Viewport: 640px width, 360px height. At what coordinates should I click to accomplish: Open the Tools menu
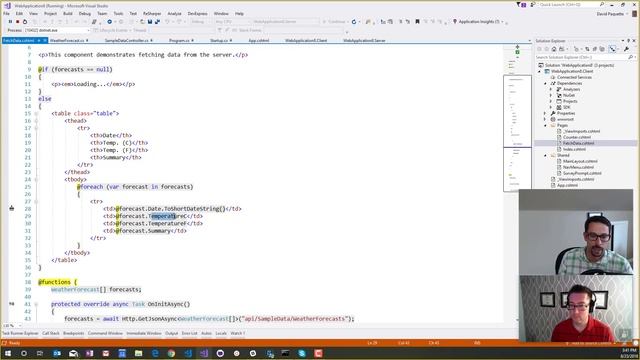click(x=118, y=13)
